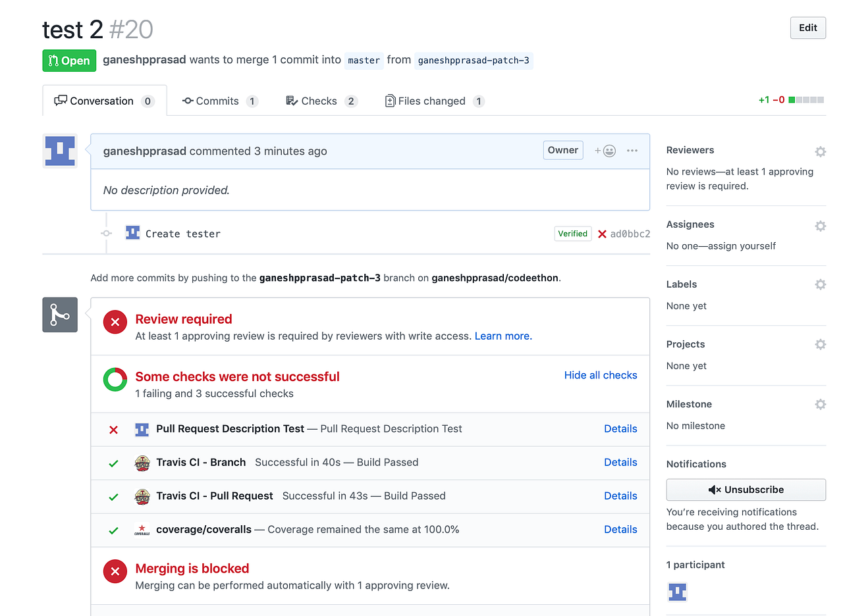Open the Learn more link
Screen dimensions: 843x616
[503, 336]
